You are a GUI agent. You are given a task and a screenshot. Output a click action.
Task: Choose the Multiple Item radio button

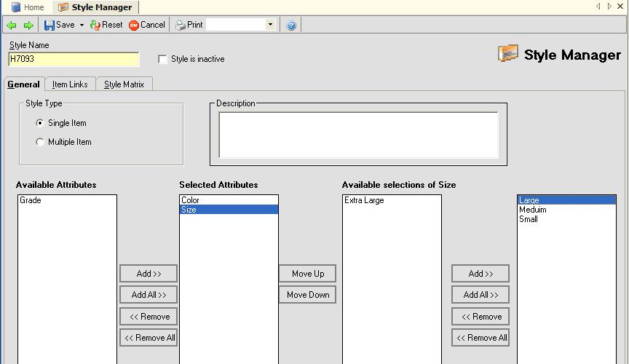(40, 142)
